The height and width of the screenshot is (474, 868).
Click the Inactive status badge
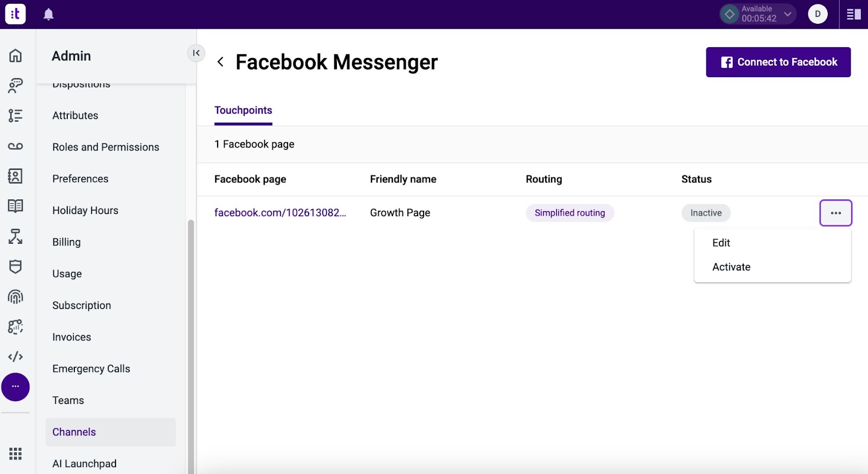[706, 213]
